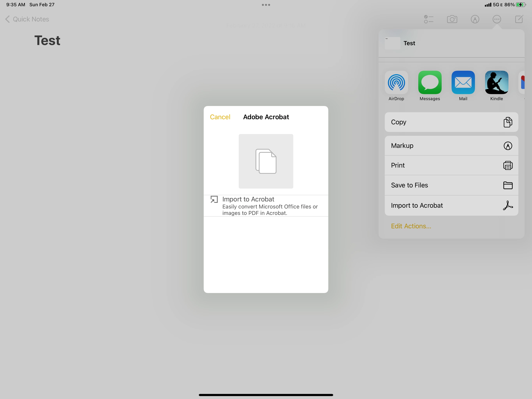Create a new note with compose icon
This screenshot has height=399, width=532.
point(519,19)
